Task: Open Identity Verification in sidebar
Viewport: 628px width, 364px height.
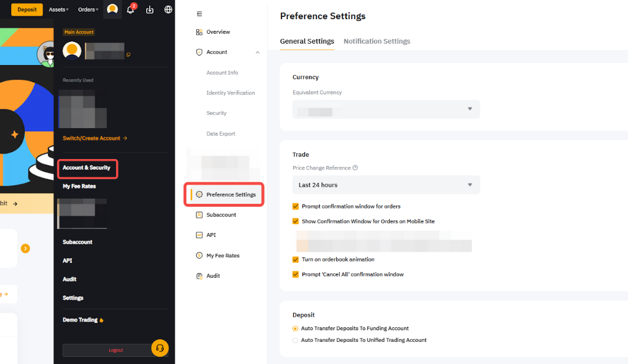Action: 231,93
